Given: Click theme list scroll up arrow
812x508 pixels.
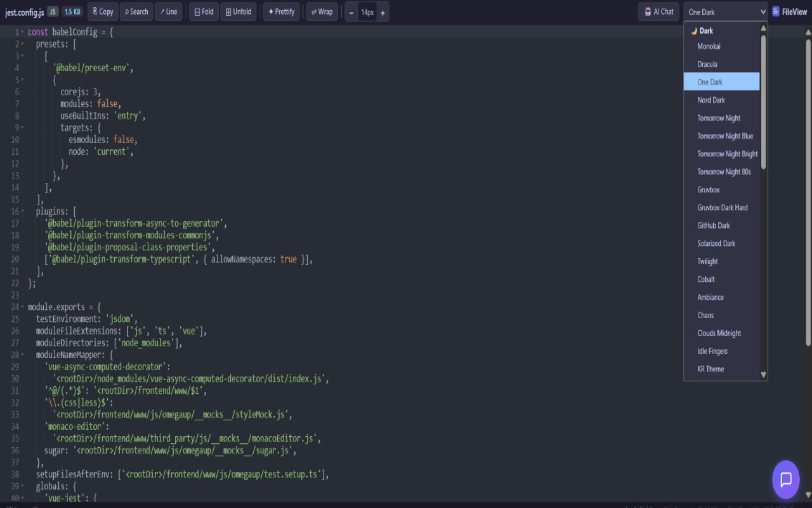Looking at the screenshot, I should pos(763,28).
